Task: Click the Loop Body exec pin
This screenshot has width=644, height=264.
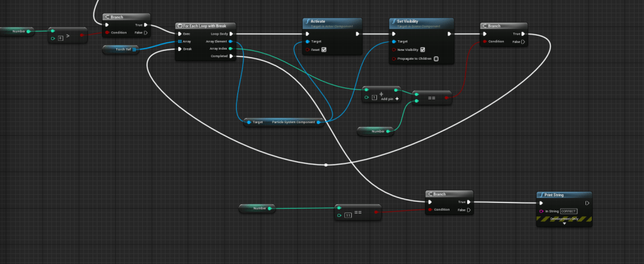Action: click(x=231, y=34)
